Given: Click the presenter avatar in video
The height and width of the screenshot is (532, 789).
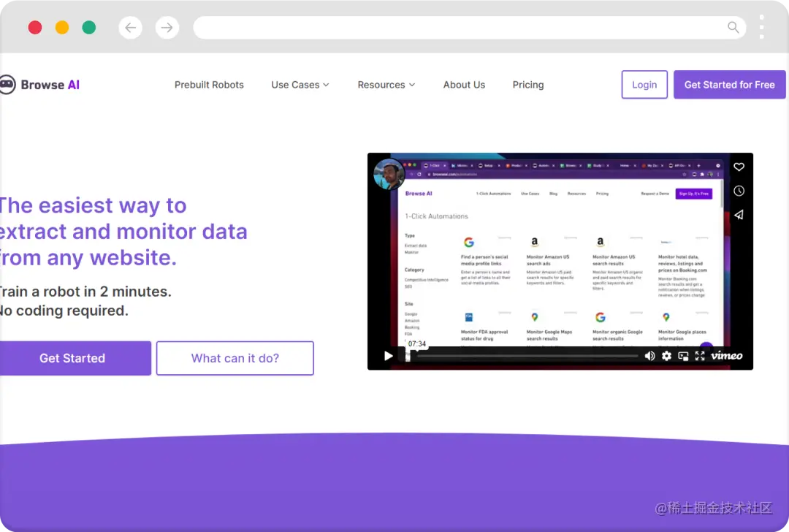Looking at the screenshot, I should coord(389,174).
